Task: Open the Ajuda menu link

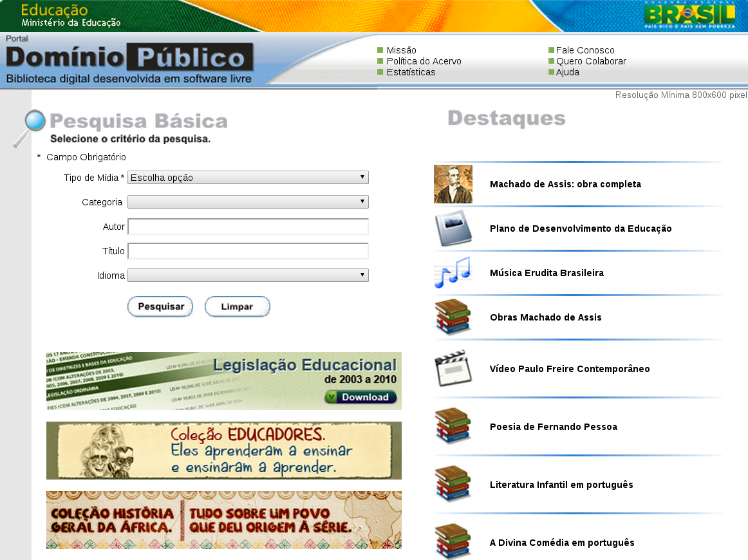Action: (x=567, y=72)
